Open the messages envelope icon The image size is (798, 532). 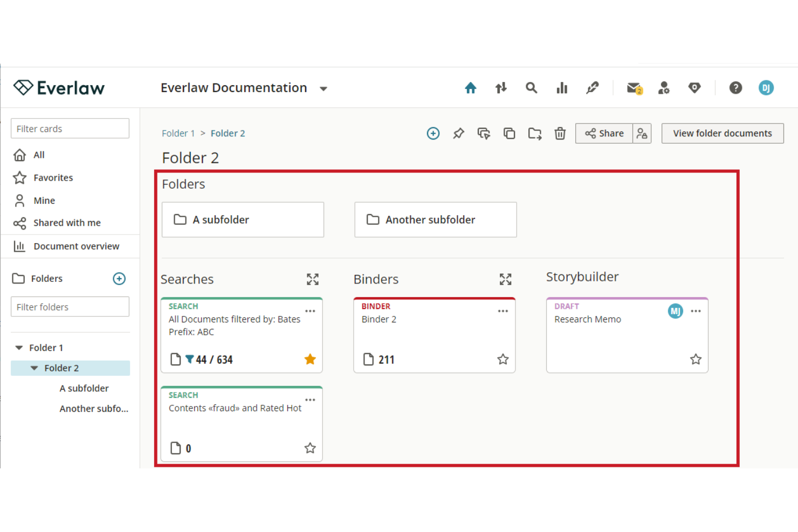pyautogui.click(x=634, y=88)
